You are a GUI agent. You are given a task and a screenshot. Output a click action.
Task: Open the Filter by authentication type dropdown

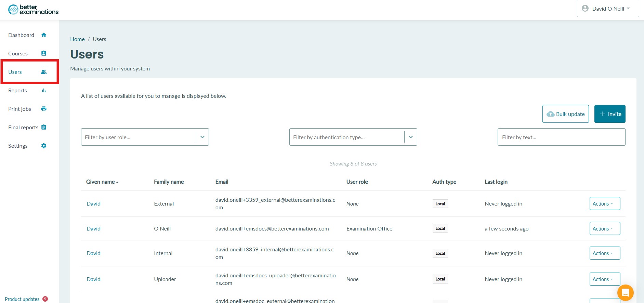click(x=353, y=137)
